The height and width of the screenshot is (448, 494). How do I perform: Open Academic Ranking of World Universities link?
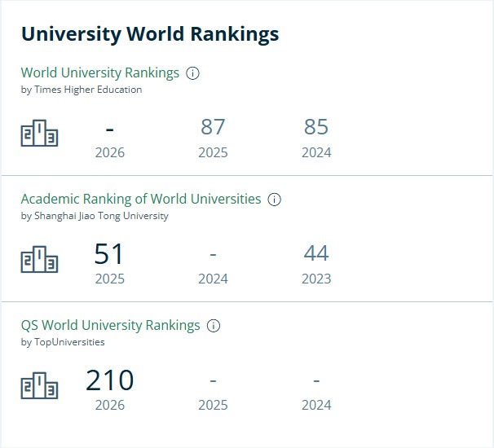click(141, 199)
